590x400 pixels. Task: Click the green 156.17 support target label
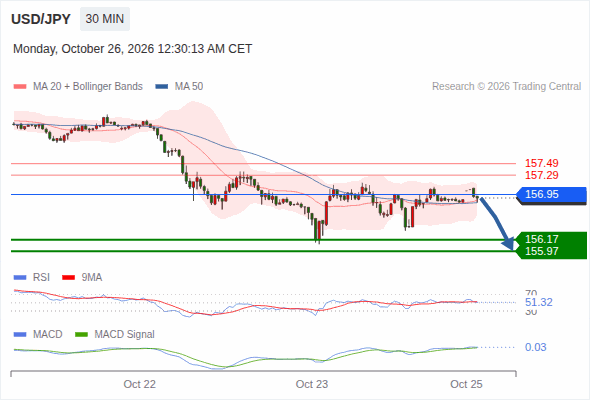541,239
